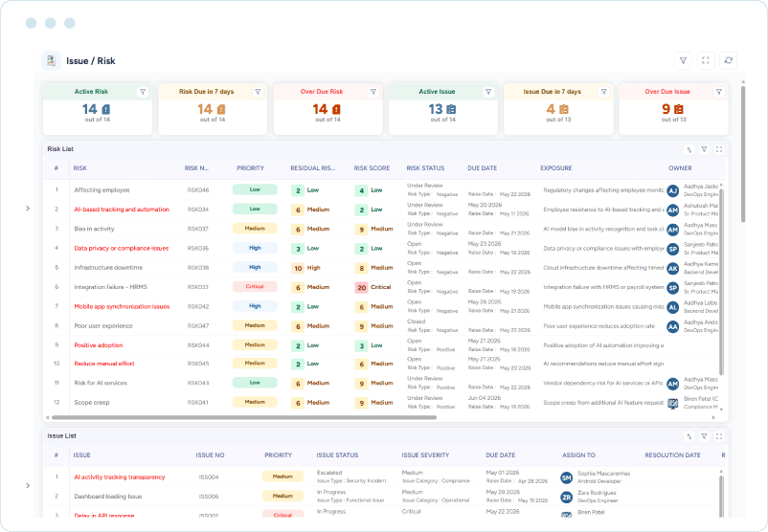Sort Issue List by ASSIGN TO column header
The height and width of the screenshot is (532, 768).
point(578,455)
